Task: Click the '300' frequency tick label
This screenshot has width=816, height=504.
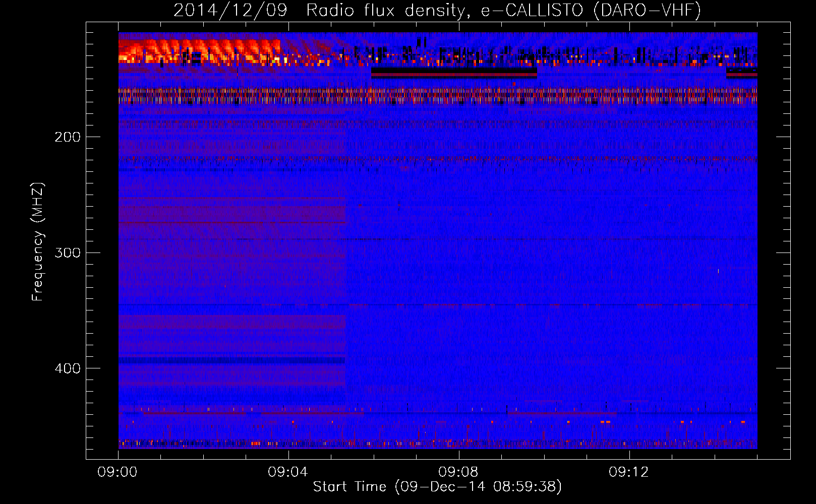Action: (68, 253)
